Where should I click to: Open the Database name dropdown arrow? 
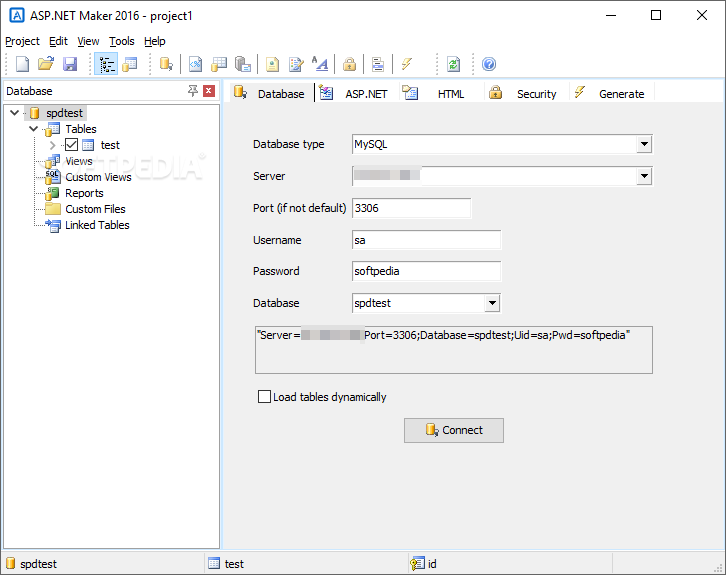pyautogui.click(x=492, y=303)
